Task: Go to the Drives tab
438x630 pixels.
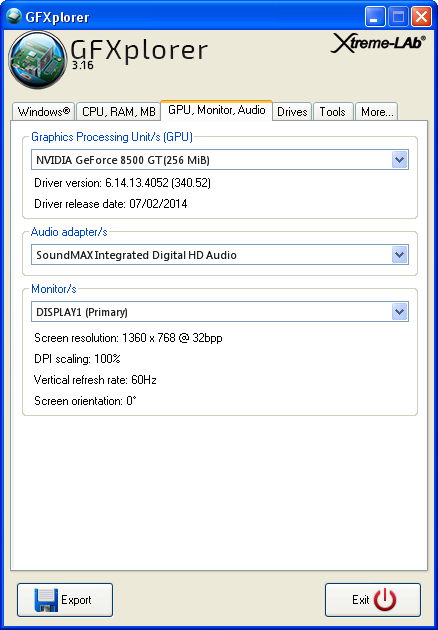Action: coord(292,112)
